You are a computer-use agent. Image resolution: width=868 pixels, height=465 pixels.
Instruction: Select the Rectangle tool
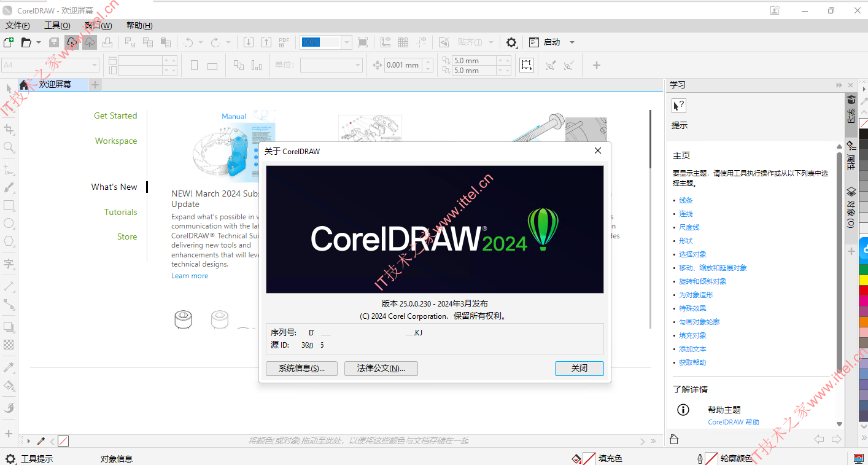pyautogui.click(x=9, y=205)
